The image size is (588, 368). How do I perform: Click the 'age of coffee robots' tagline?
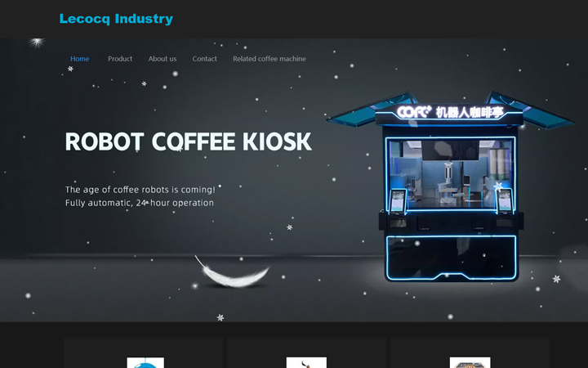click(140, 190)
